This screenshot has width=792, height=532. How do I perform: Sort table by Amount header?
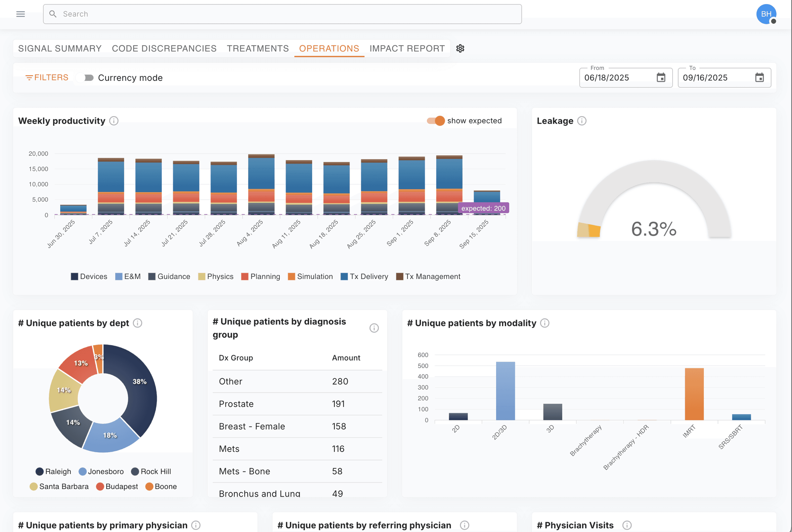click(346, 358)
